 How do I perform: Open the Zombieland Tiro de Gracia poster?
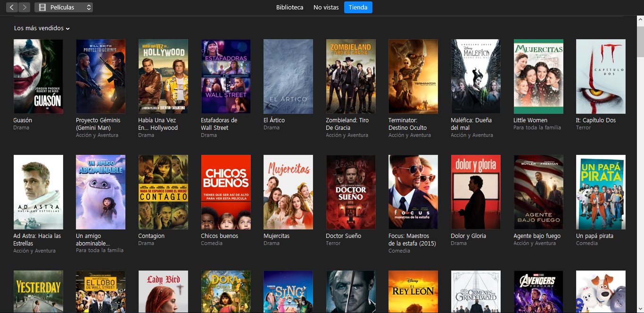tap(351, 76)
